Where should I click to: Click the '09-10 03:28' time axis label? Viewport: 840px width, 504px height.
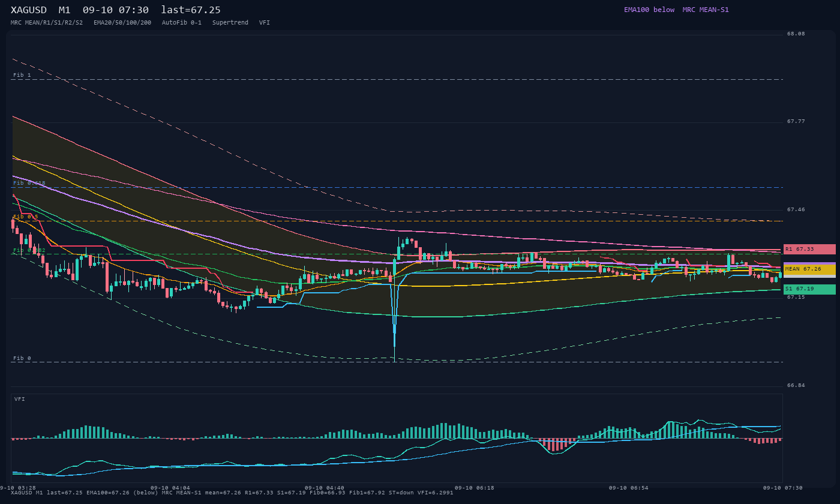(x=18, y=488)
